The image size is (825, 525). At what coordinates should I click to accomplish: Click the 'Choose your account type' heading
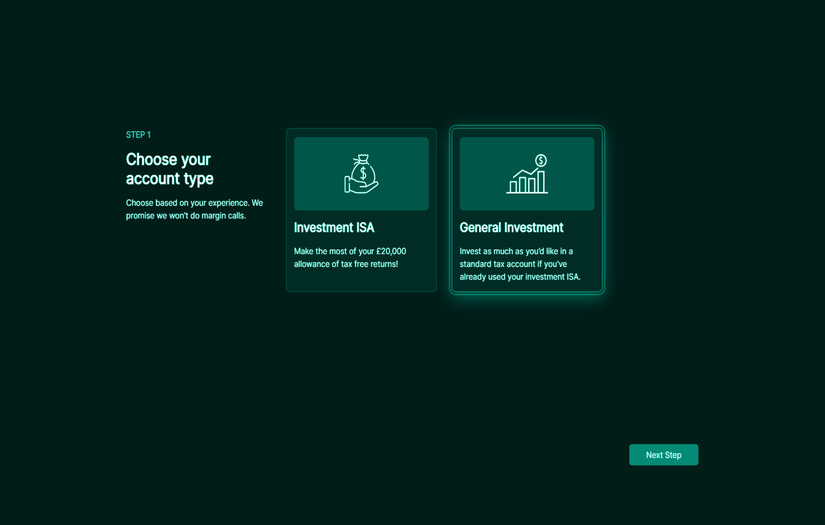click(170, 169)
